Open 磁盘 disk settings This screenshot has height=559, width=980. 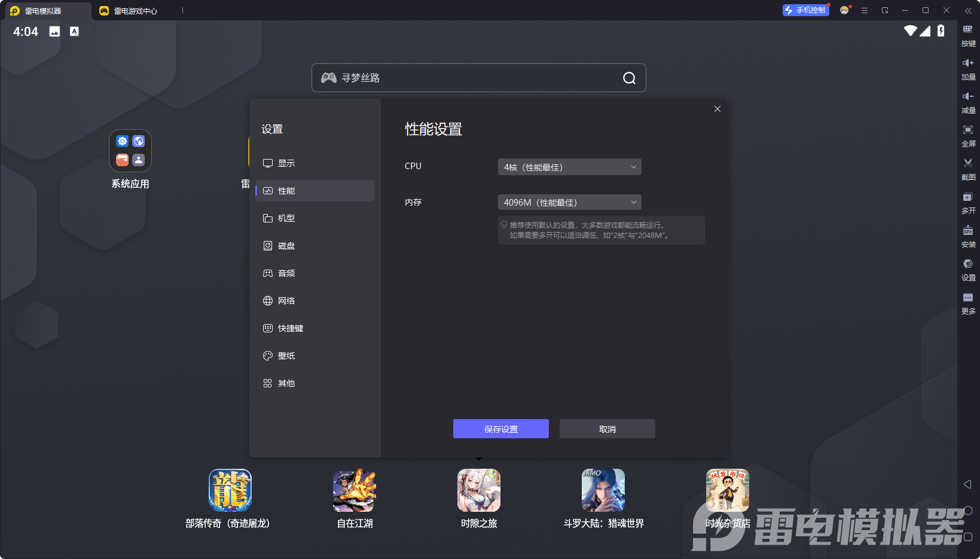(x=315, y=246)
